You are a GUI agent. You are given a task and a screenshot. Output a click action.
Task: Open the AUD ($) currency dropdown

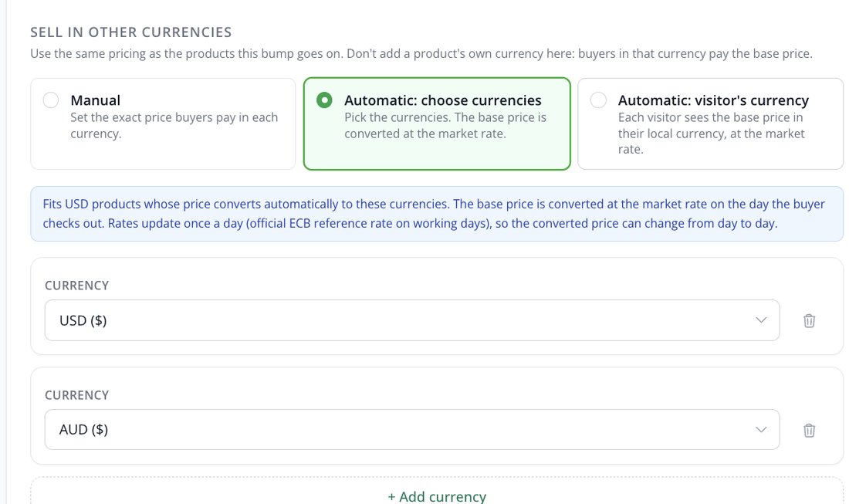click(412, 429)
